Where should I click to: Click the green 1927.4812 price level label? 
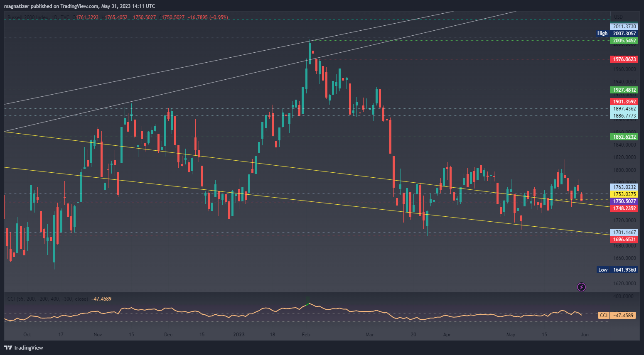pyautogui.click(x=624, y=90)
